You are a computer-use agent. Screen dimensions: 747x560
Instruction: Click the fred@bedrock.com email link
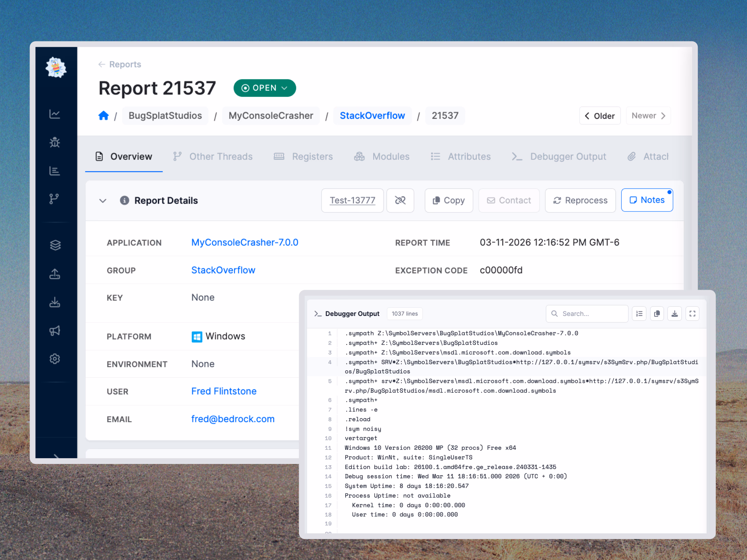tap(233, 419)
